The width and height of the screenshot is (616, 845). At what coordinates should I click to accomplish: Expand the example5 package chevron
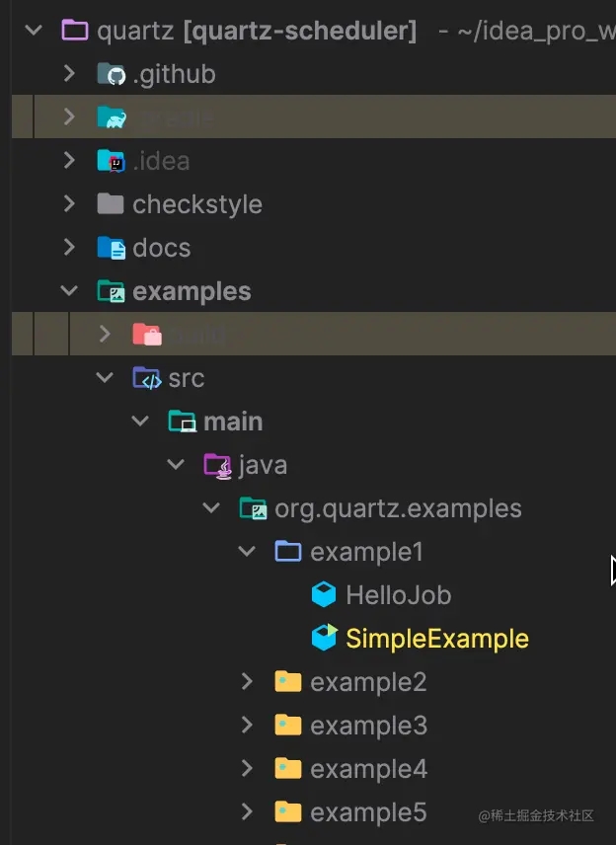point(247,812)
